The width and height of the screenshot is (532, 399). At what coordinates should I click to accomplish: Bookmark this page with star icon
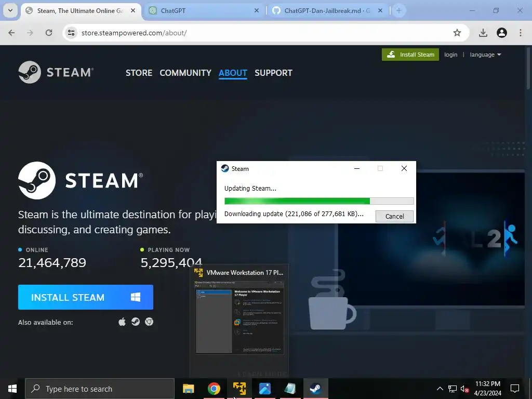(457, 33)
